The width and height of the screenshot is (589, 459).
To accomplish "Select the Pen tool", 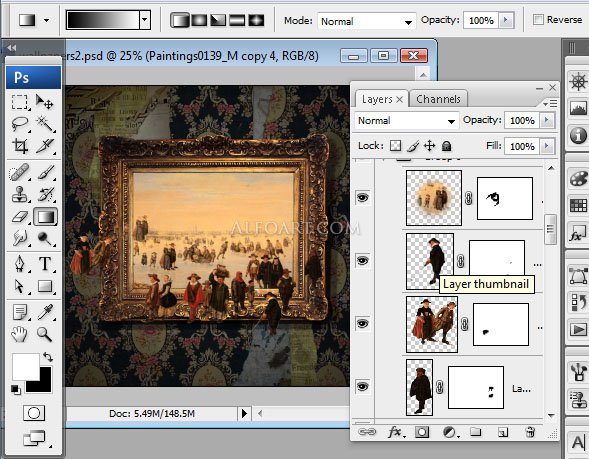I will coord(20,264).
